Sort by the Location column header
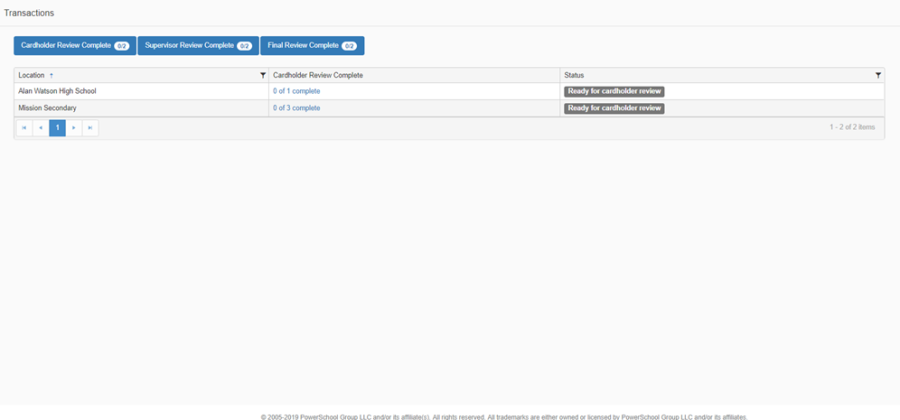 pos(32,75)
